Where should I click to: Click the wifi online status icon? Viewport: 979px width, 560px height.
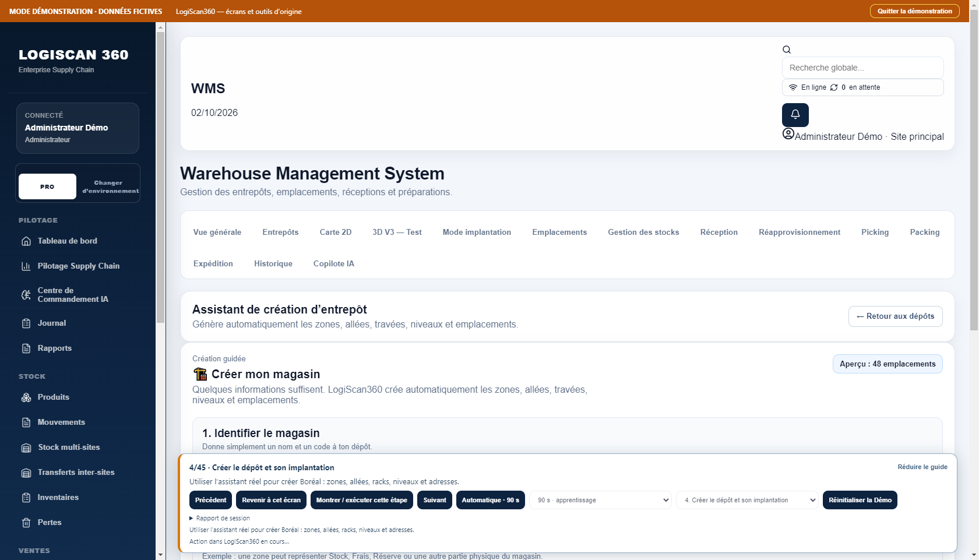(x=793, y=87)
